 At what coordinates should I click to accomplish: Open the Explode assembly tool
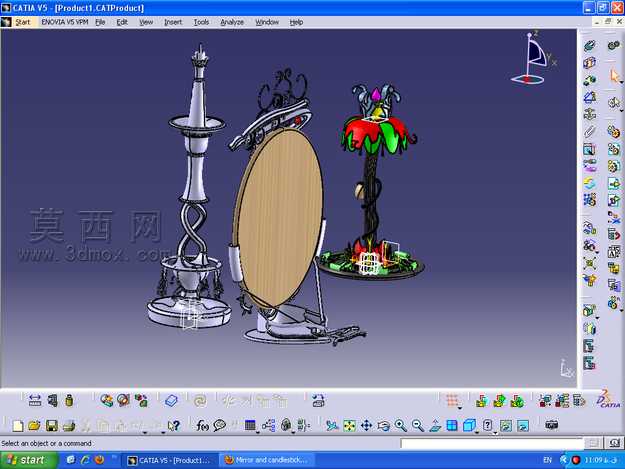click(x=590, y=264)
